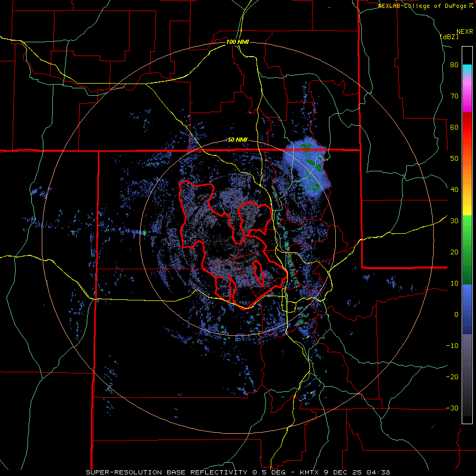
Task: Click the 30 dBZ legend value
Action: [454, 221]
